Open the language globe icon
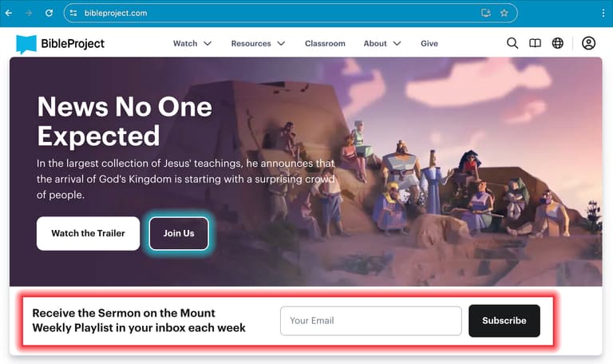 (x=557, y=43)
